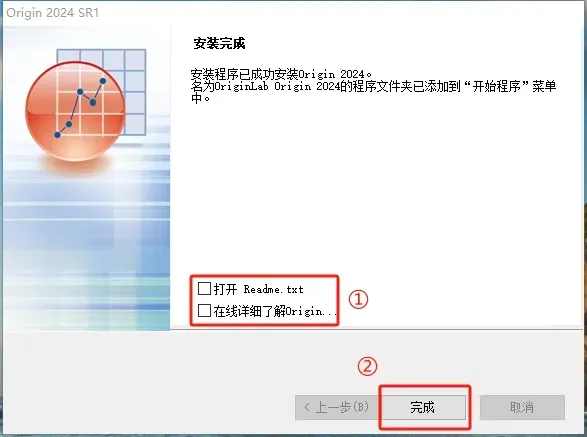
Task: Click the highest blue data point on the logo graph
Action: tap(103, 81)
